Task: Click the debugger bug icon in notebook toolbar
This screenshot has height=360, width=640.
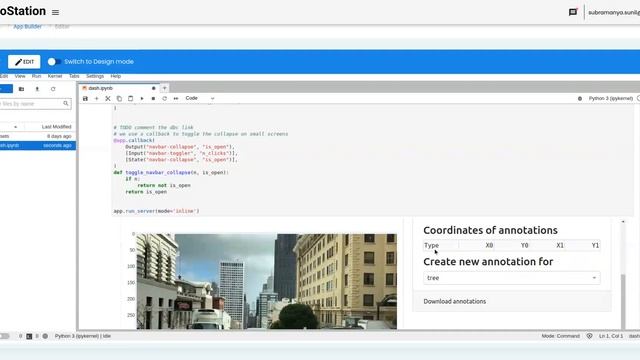Action: tap(580, 98)
